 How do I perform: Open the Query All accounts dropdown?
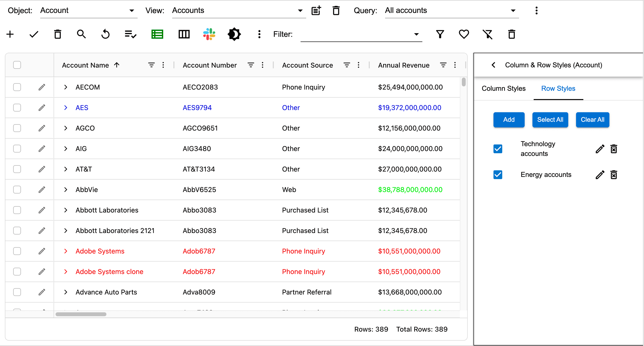[451, 10]
